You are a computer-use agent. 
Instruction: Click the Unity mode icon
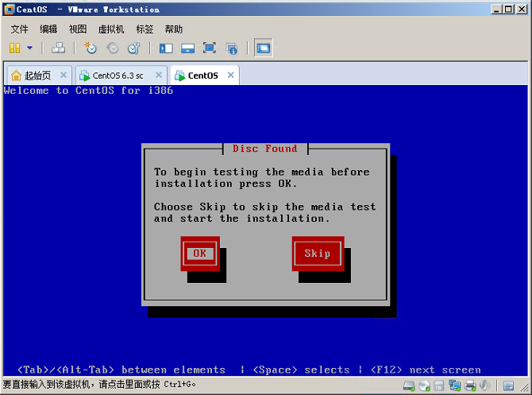(231, 48)
